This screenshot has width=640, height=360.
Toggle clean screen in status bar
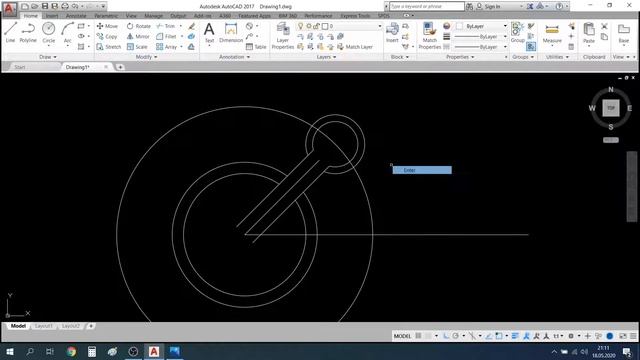tap(622, 336)
